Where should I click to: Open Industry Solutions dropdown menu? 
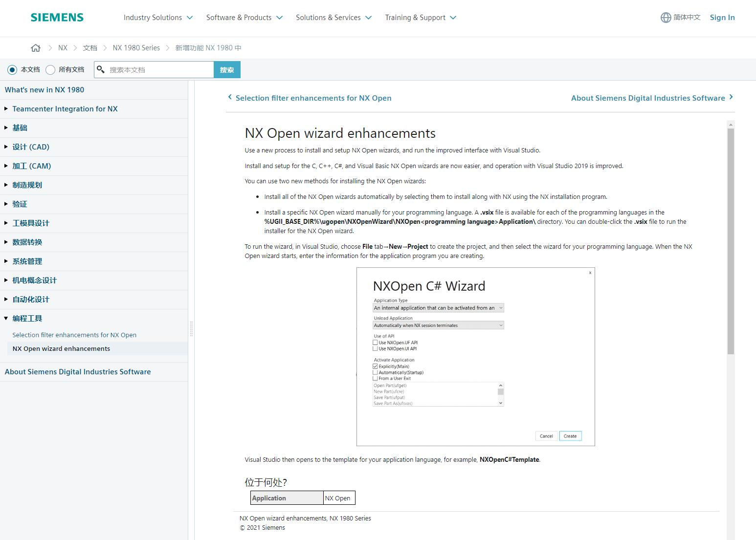(x=158, y=18)
